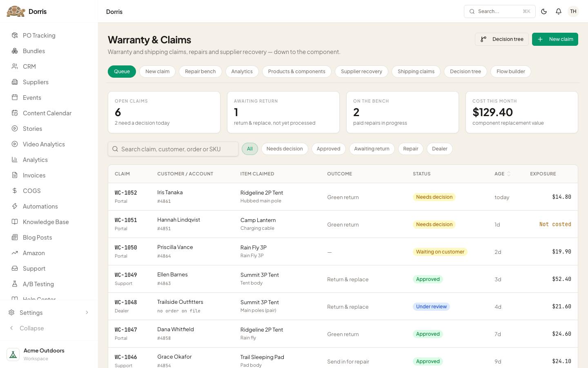The width and height of the screenshot is (588, 368).
Task: Filter claims by Dealer chip
Action: 440,149
